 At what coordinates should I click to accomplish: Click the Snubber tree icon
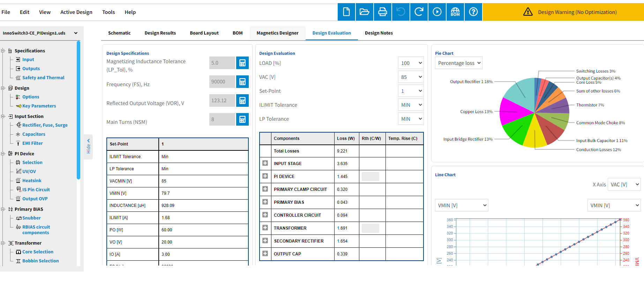[19, 218]
